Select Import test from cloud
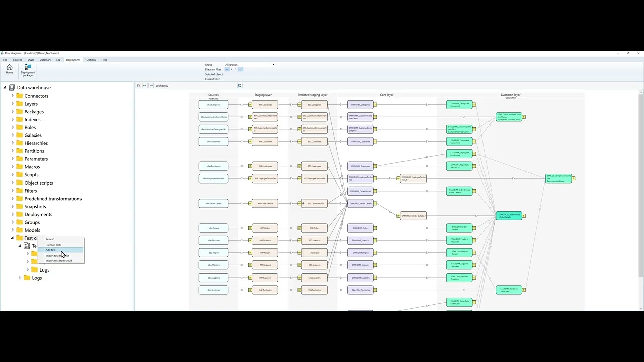 tap(60, 261)
